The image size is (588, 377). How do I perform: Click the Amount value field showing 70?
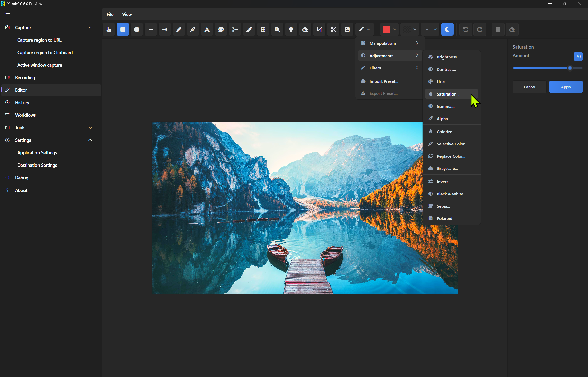coord(578,56)
